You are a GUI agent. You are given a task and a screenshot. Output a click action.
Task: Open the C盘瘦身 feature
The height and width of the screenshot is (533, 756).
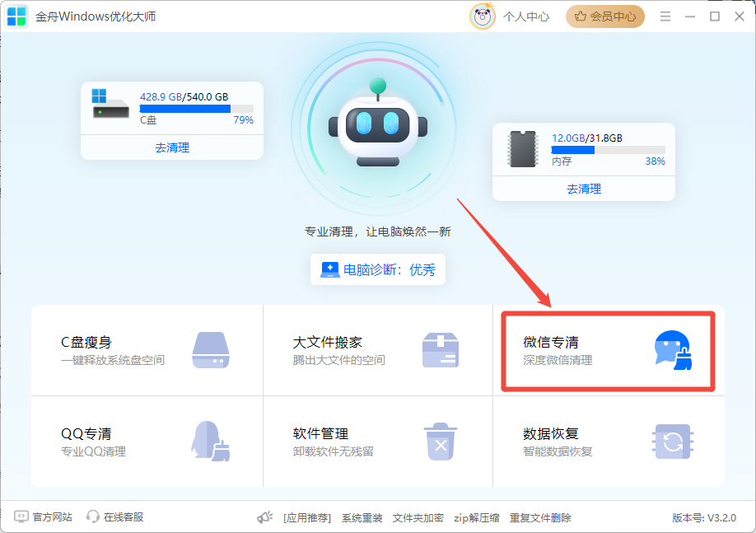(147, 350)
